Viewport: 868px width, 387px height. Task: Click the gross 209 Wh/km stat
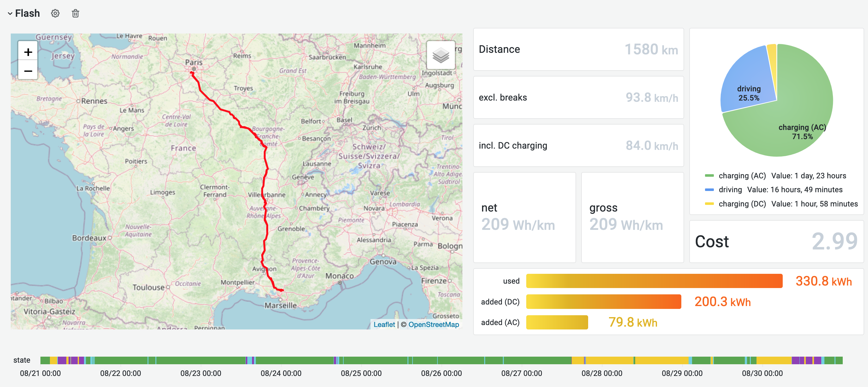(632, 217)
